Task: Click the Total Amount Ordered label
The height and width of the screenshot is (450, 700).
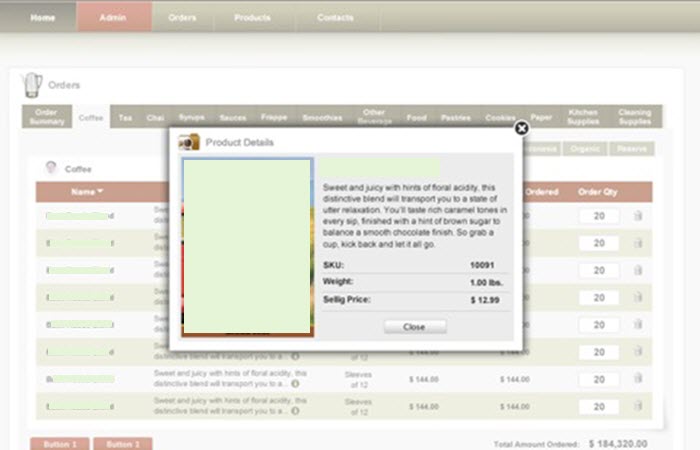Action: (x=536, y=444)
